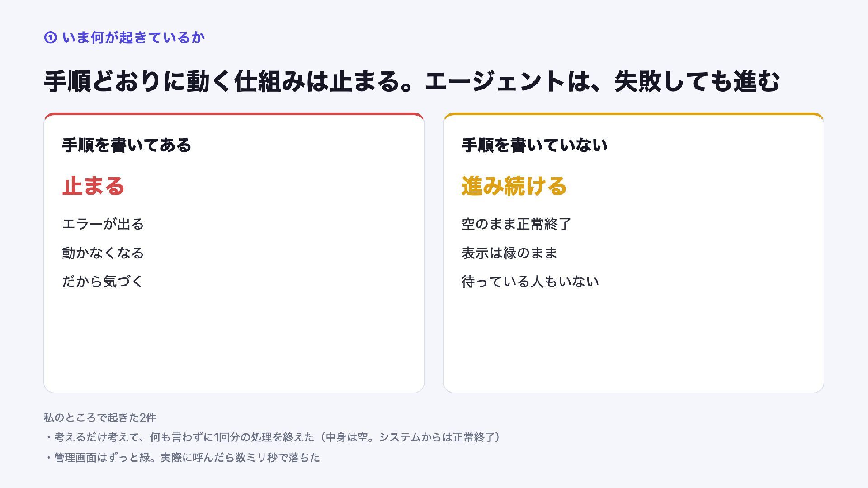The width and height of the screenshot is (868, 488).
Task: Select the line 動かなくなる
Action: [103, 253]
